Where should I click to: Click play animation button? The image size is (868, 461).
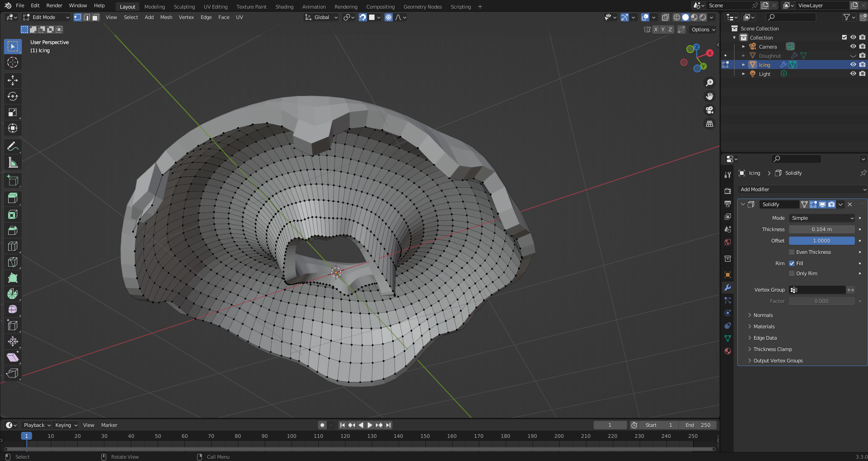370,425
